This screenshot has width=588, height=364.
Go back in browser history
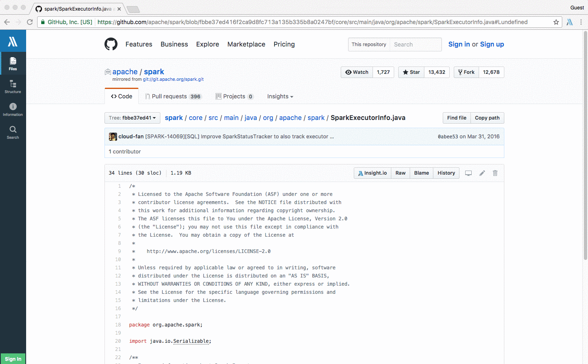point(7,22)
